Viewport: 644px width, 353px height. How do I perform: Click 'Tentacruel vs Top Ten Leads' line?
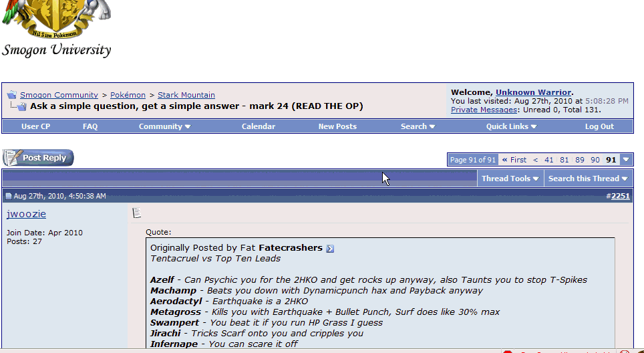click(215, 259)
